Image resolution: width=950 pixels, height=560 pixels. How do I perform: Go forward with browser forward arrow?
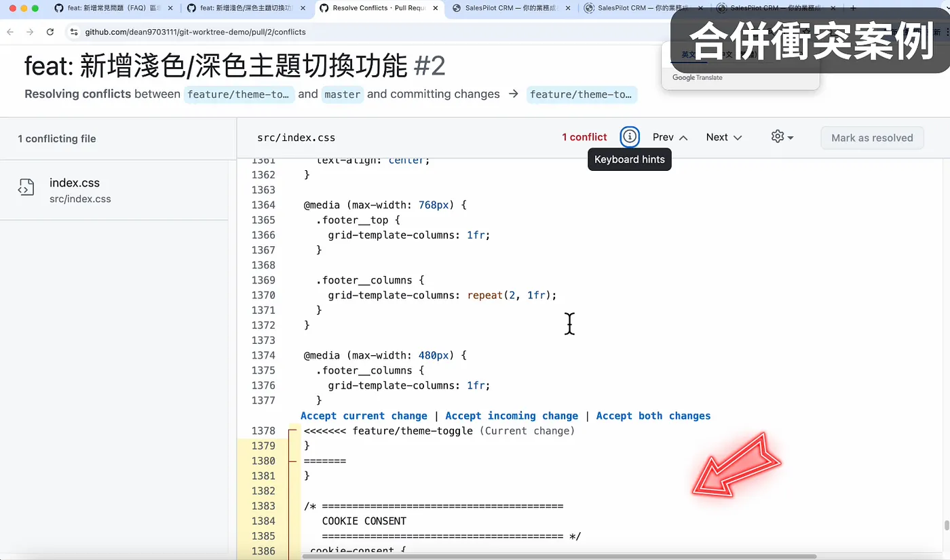click(30, 32)
